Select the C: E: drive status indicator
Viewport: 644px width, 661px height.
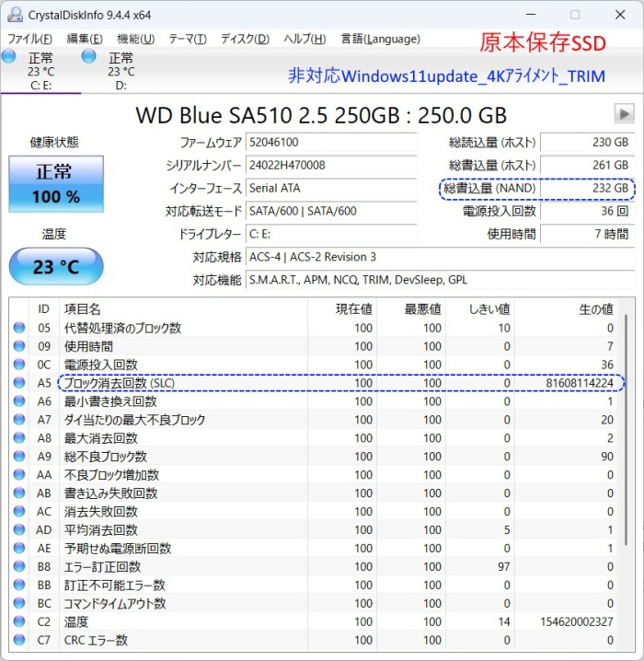click(40, 70)
